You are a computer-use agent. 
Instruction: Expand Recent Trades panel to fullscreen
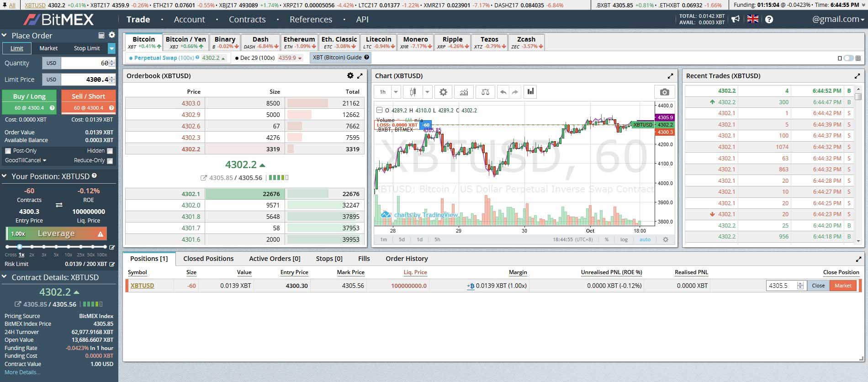click(857, 76)
